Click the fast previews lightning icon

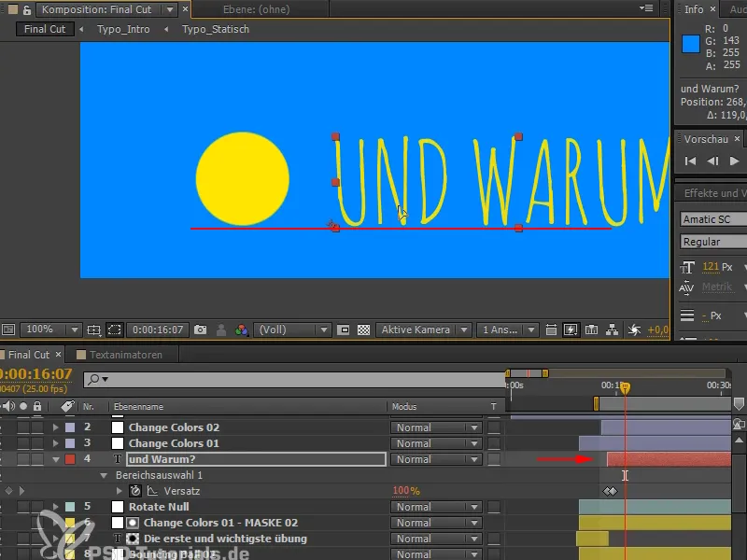point(571,329)
